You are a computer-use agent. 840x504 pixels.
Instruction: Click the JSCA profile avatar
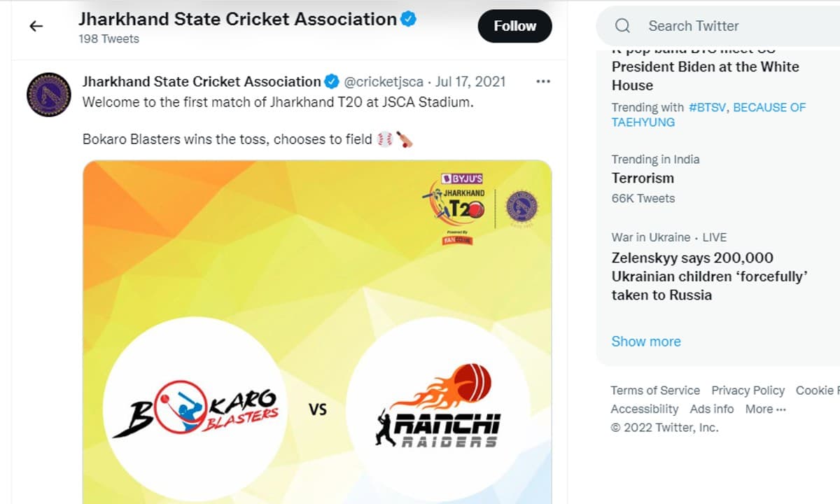pyautogui.click(x=48, y=94)
